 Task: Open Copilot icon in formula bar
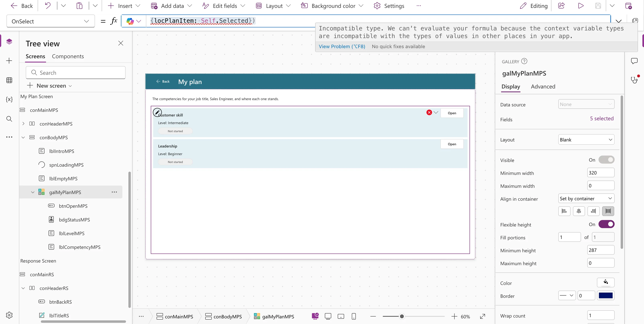click(130, 21)
